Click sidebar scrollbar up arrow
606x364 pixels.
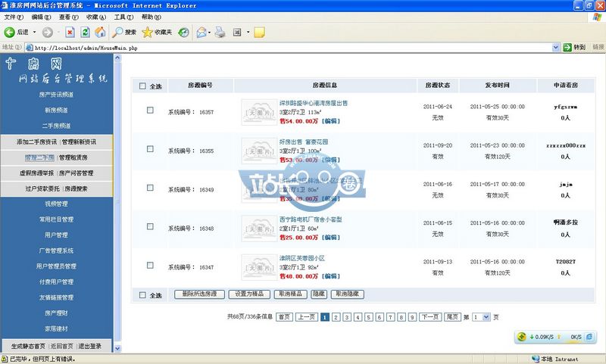(117, 58)
